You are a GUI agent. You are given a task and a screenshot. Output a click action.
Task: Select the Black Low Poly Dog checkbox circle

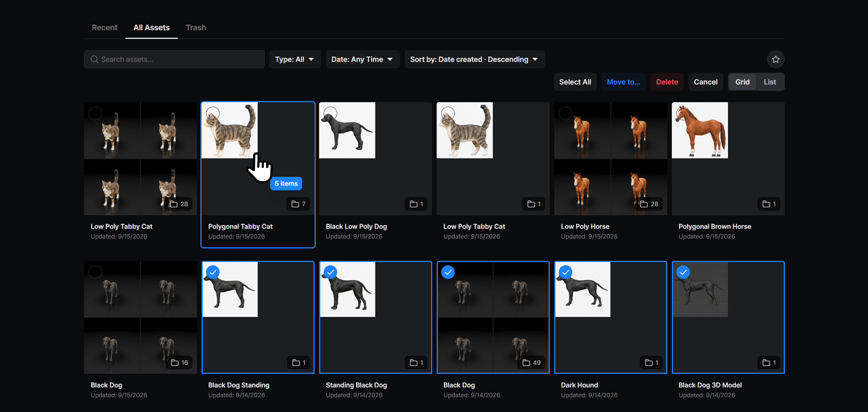[x=330, y=114]
